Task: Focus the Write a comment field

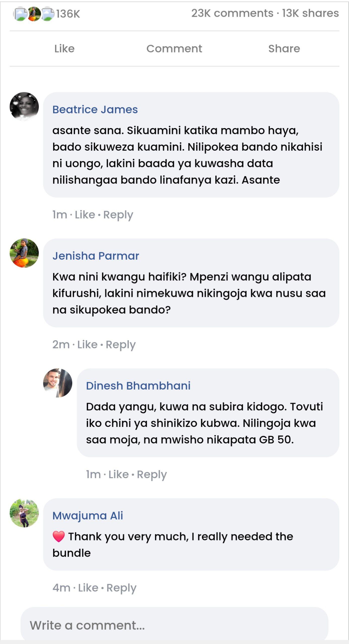Action: coord(174,625)
